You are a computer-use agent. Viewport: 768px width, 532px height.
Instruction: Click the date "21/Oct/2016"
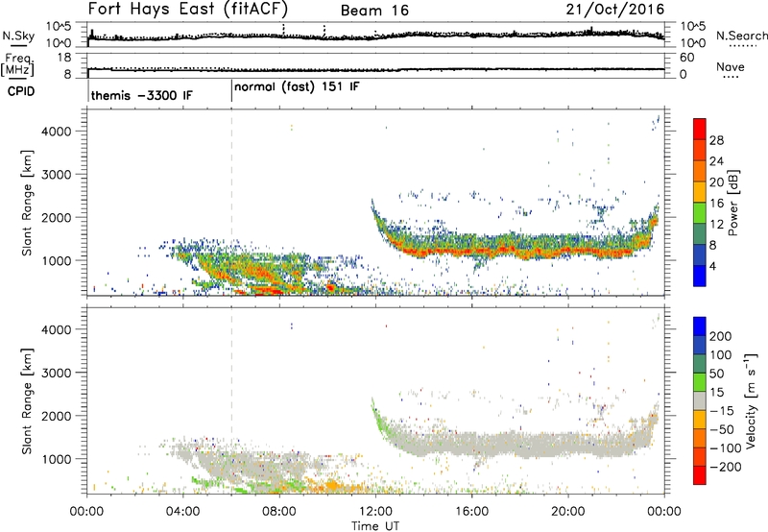[x=615, y=10]
